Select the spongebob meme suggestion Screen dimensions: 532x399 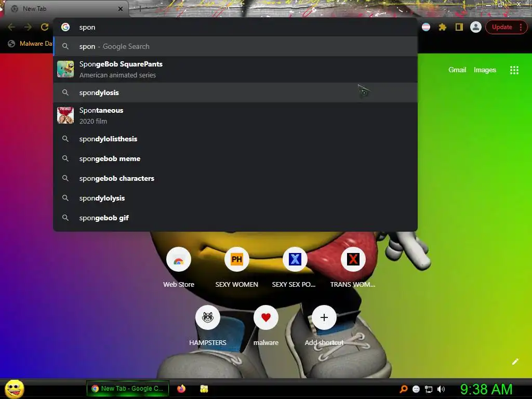(x=235, y=158)
